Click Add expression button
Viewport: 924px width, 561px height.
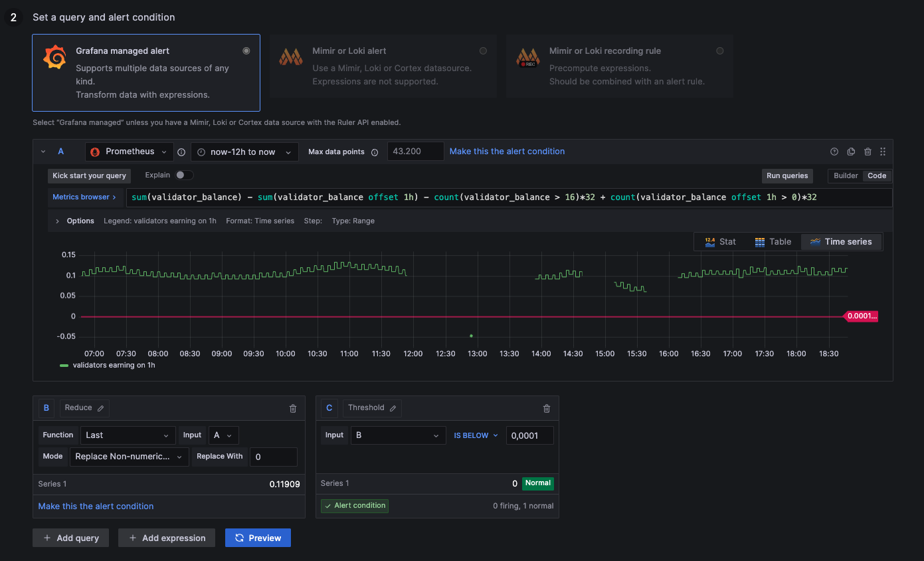(x=167, y=538)
